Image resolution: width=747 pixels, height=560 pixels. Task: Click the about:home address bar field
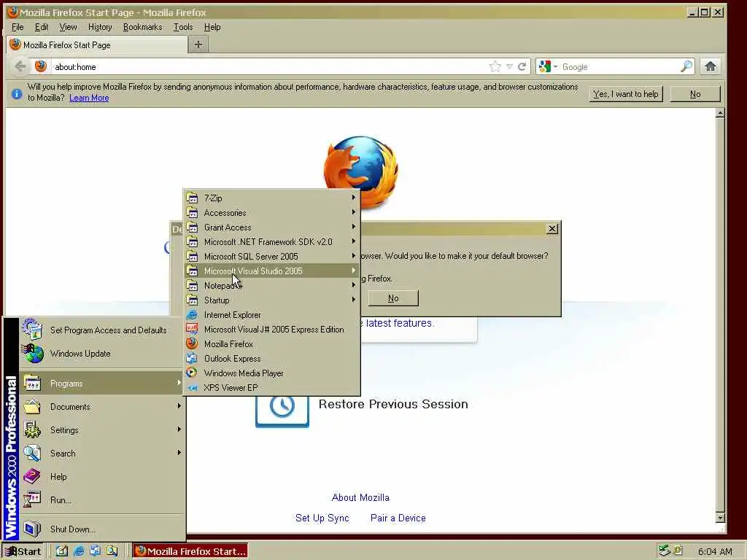click(x=269, y=66)
